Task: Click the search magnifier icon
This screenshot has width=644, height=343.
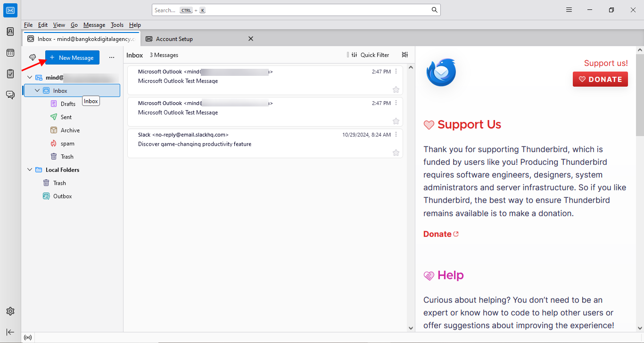Action: click(435, 10)
